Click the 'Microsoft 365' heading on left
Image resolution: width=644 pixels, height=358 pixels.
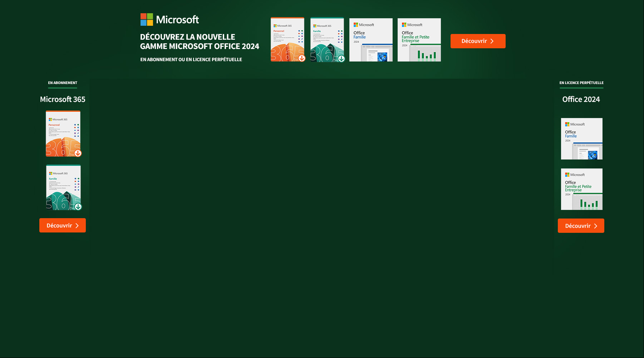63,99
